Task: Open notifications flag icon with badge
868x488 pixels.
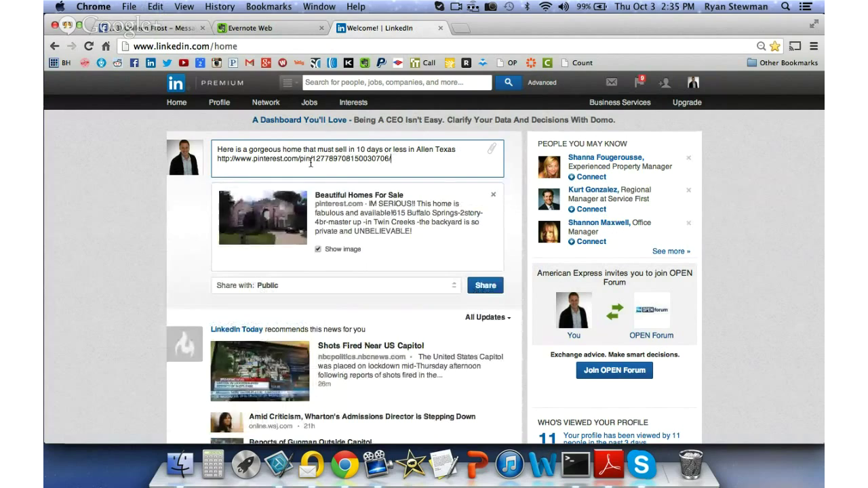Action: (639, 82)
